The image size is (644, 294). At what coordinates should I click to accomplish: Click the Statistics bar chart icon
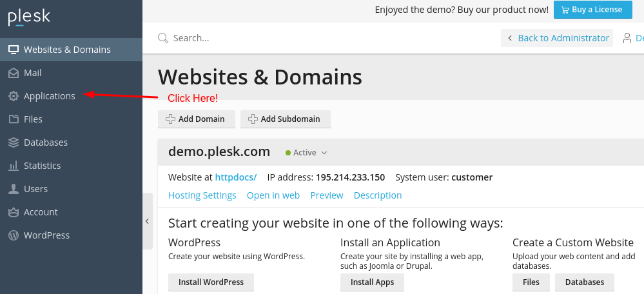13,166
